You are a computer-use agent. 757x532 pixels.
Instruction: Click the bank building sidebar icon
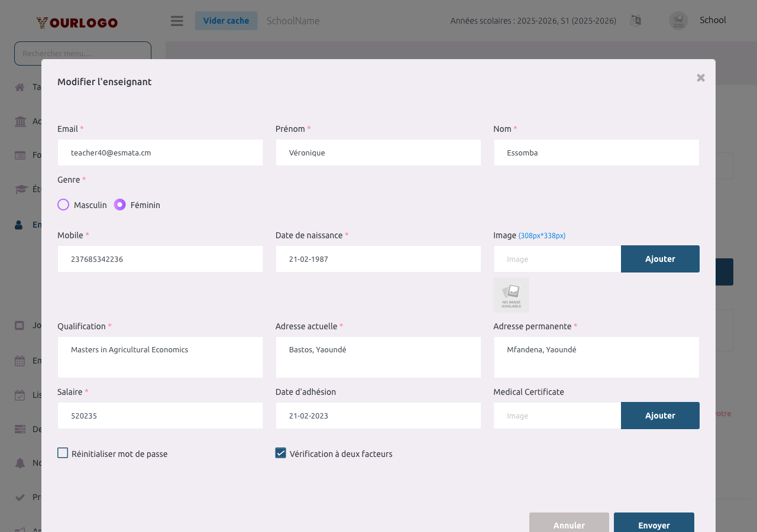pos(21,122)
